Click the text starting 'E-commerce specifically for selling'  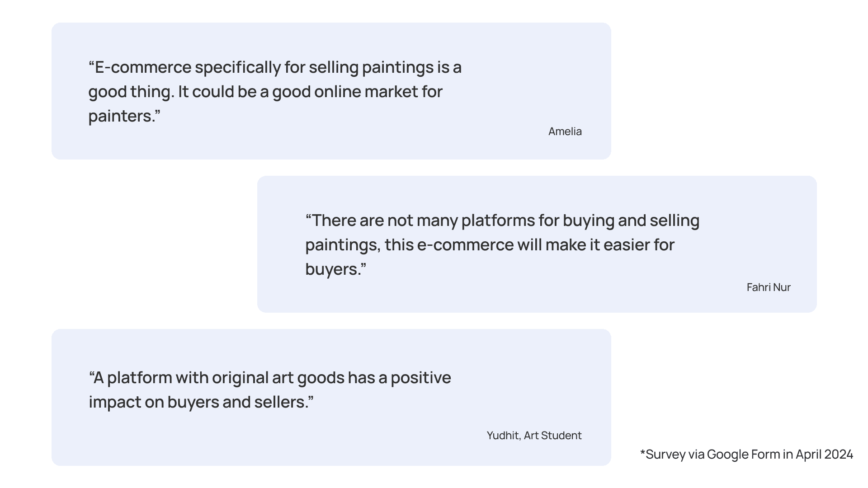pos(275,67)
